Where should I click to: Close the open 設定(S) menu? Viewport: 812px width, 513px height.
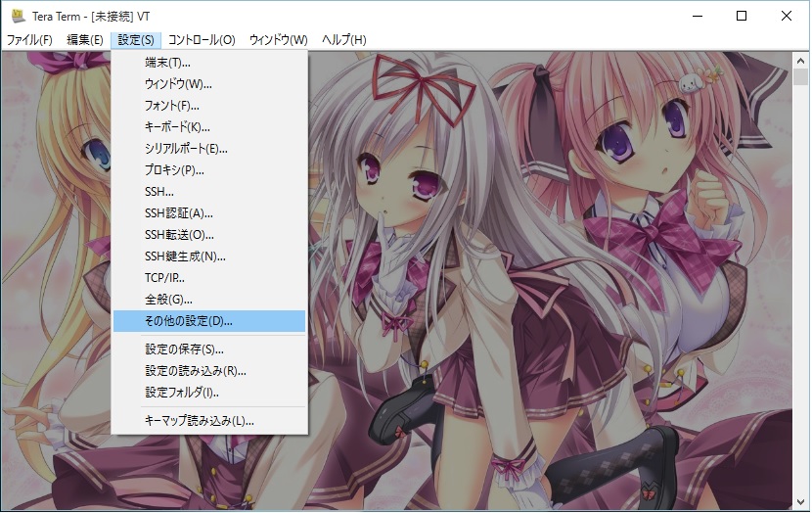(136, 40)
